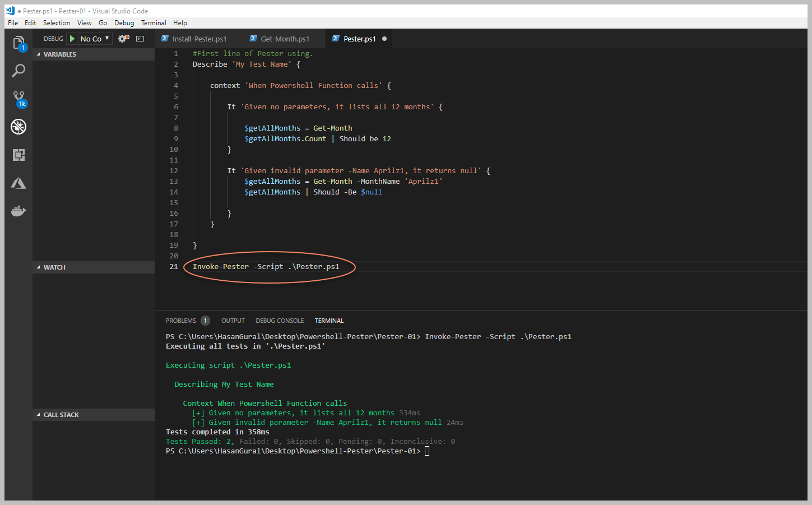Click 'Tests Passed: 2' in terminal output
812x505 pixels.
199,442
